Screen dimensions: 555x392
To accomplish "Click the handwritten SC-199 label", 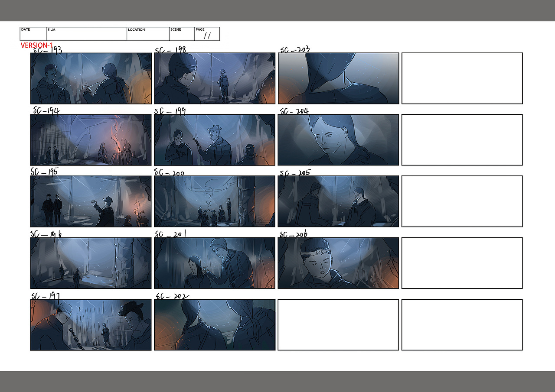I will point(171,111).
